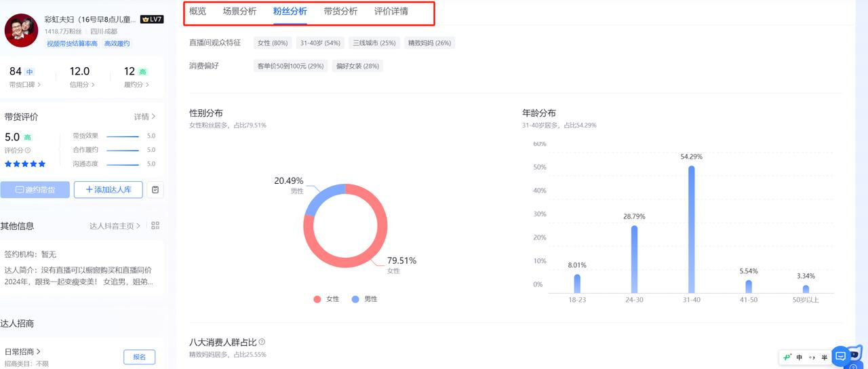Click the help icon next to 评价分
868x369 pixels.
click(x=28, y=151)
